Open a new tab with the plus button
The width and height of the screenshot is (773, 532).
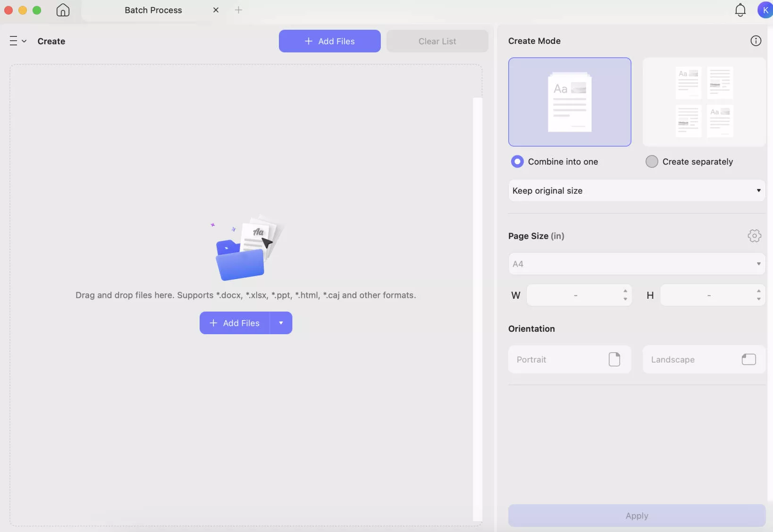[x=239, y=10]
